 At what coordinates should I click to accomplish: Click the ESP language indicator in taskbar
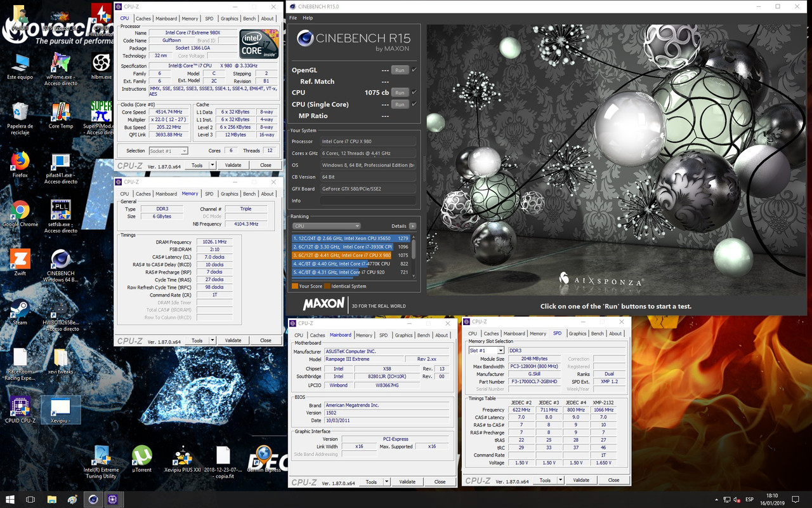[x=749, y=499]
